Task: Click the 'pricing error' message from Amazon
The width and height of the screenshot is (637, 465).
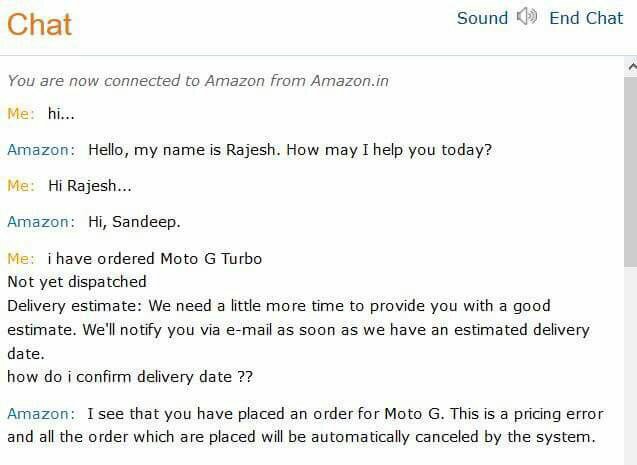Action: [306, 425]
